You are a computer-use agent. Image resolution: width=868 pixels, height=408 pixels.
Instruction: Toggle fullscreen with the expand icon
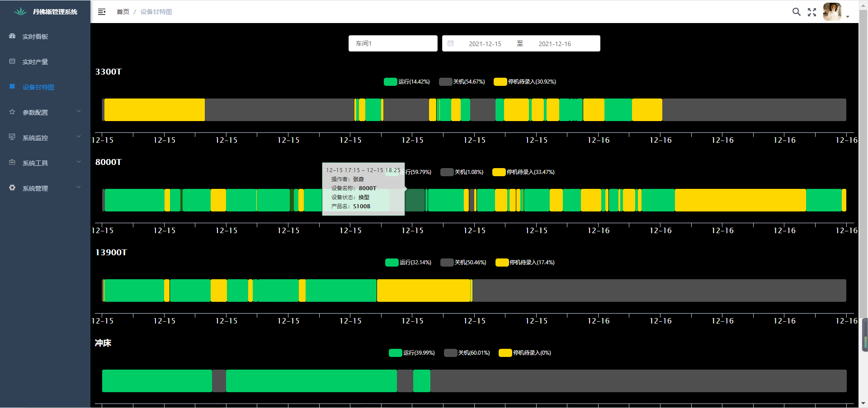(812, 12)
